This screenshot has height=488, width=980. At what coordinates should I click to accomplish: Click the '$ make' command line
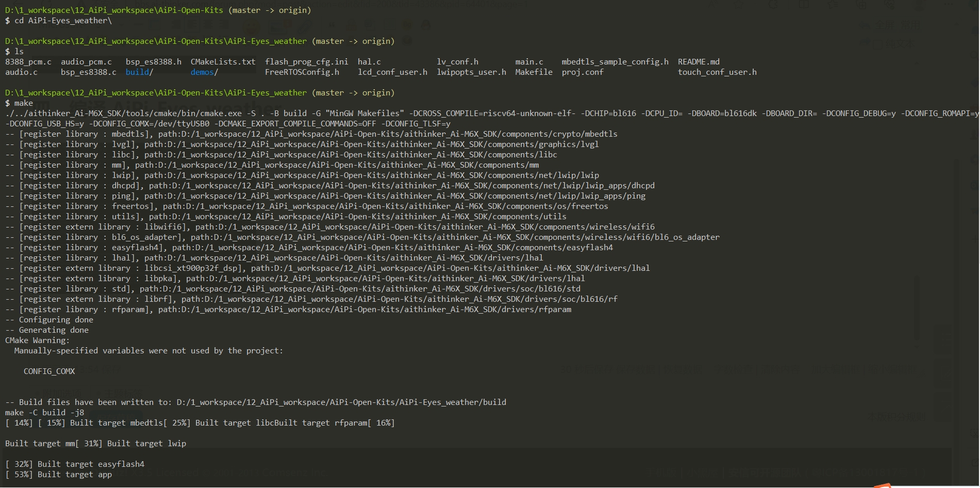tap(19, 103)
